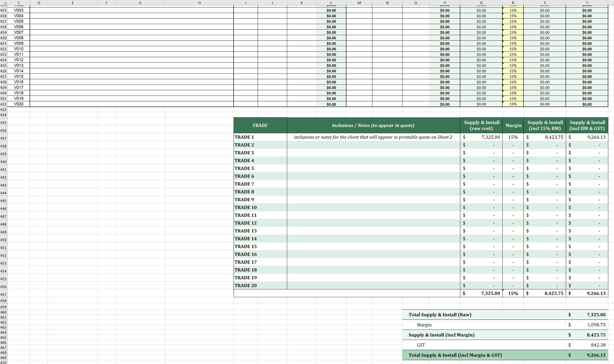Image resolution: width=614 pixels, height=364 pixels.
Task: Click Margin amount 1,098.75 in summary
Action: [x=587, y=325]
